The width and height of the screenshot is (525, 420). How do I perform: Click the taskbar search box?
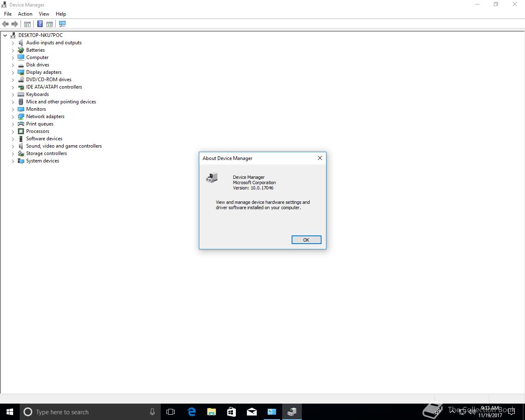coord(89,412)
